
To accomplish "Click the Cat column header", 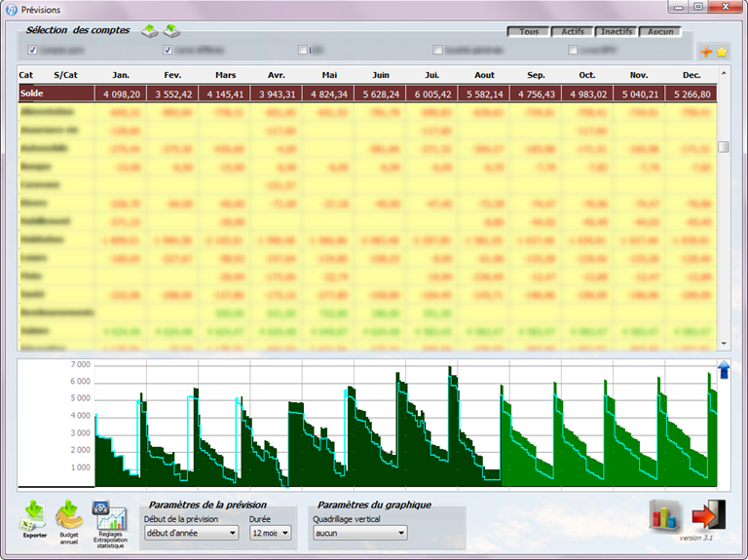I will (25, 75).
